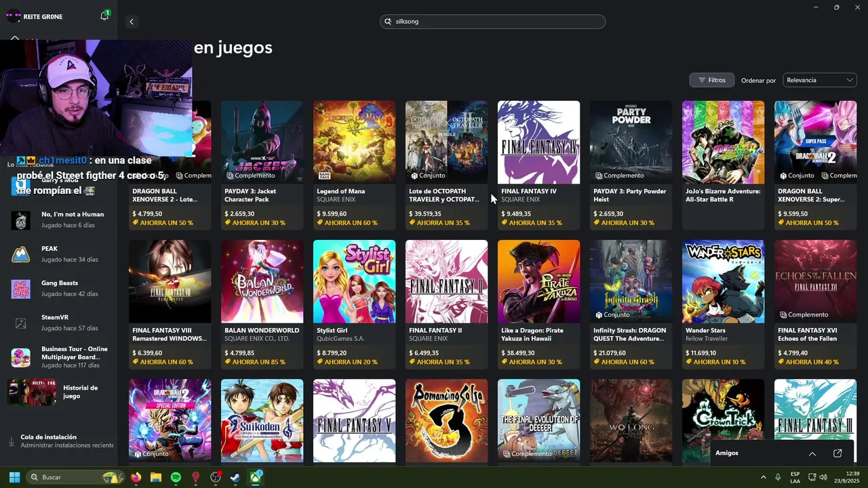Click the silksong search field
The width and height of the screenshot is (868, 488).
(492, 22)
